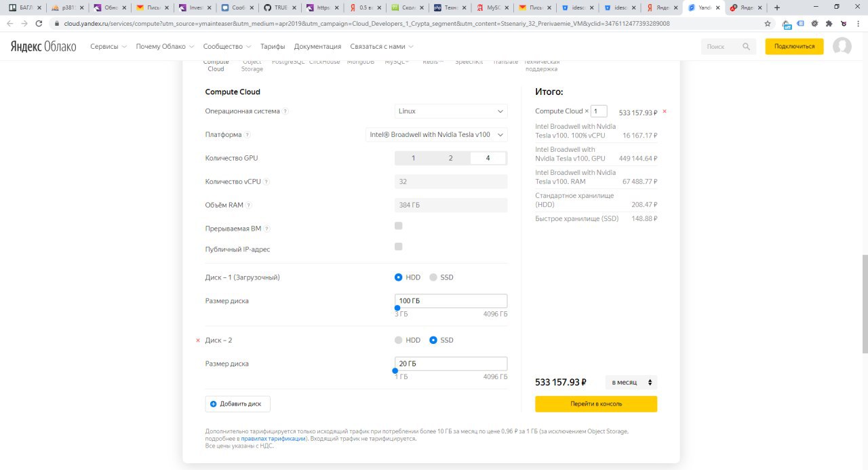Open Тарифы in top navigation
This screenshot has height=470, width=868.
click(273, 47)
